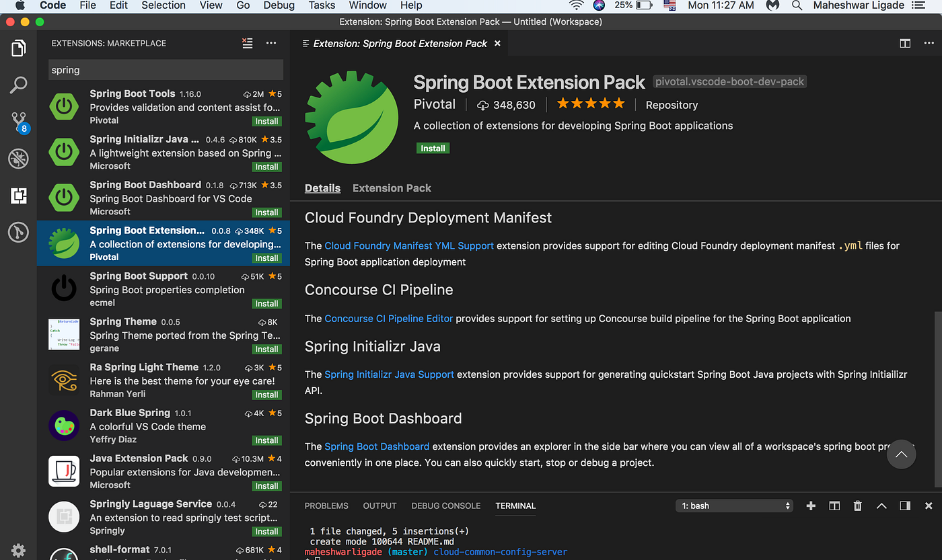Open the Repository link for the extension
Image resolution: width=942 pixels, height=560 pixels.
tap(671, 105)
